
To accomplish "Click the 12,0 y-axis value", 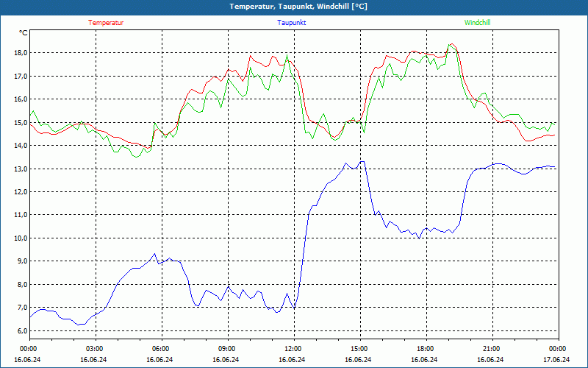I will point(22,192).
